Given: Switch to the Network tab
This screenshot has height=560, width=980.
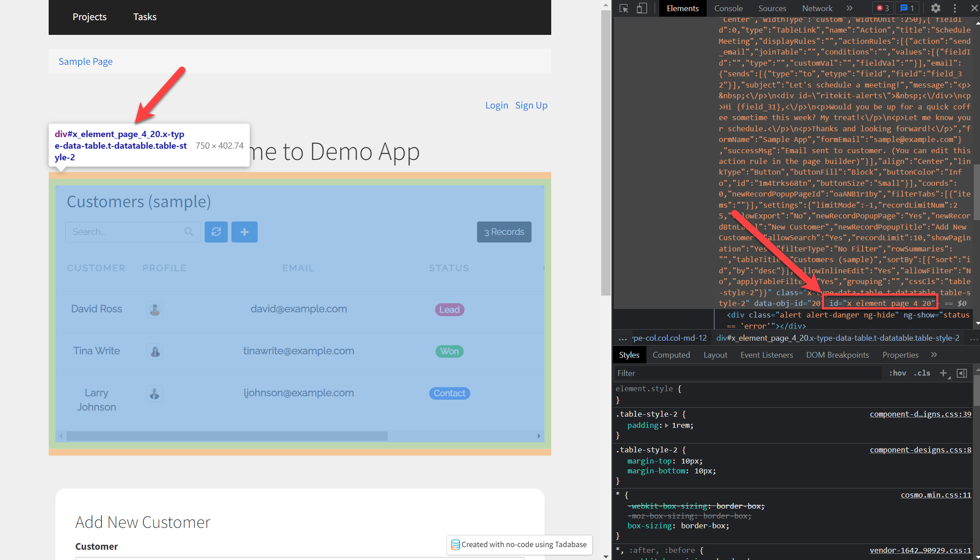Looking at the screenshot, I should pyautogui.click(x=817, y=8).
